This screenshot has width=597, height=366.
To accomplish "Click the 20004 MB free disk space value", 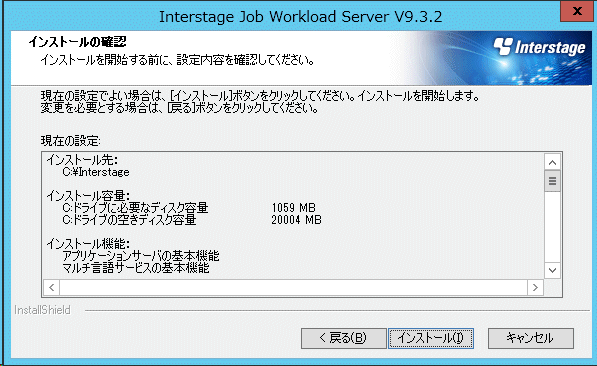I will point(296,220).
